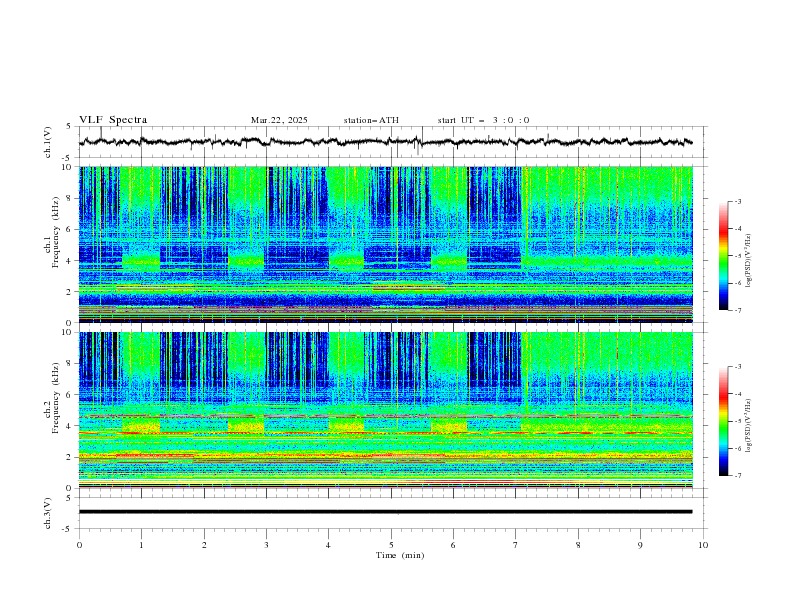Image resolution: width=792 pixels, height=612 pixels.
Task: Click the time axis tick label "10"
Action: [x=703, y=545]
